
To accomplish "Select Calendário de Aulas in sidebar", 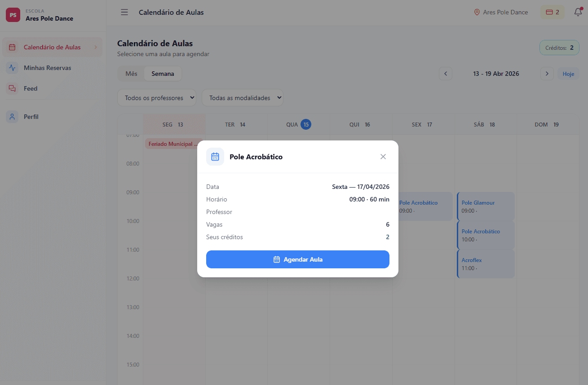I will [53, 47].
